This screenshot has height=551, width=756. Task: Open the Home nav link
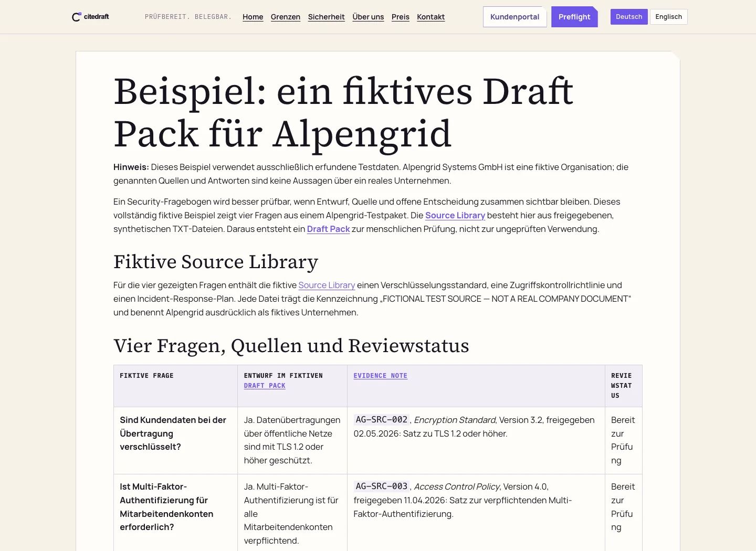click(253, 17)
